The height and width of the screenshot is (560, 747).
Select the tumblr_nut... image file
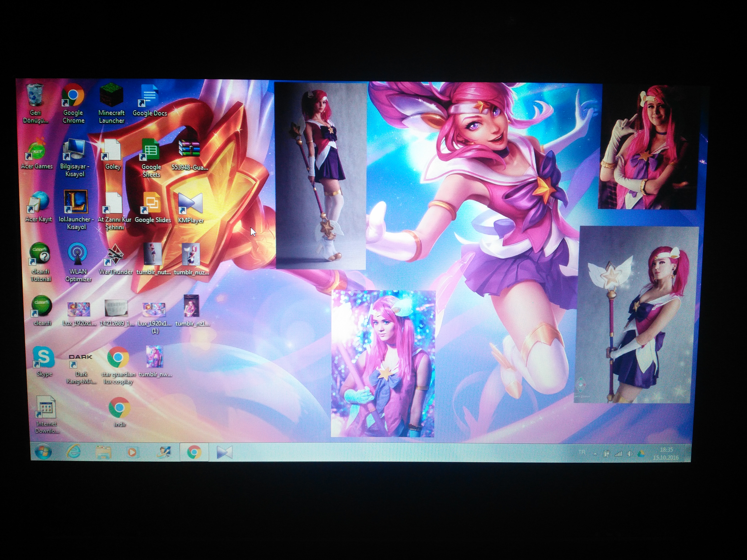pyautogui.click(x=154, y=259)
